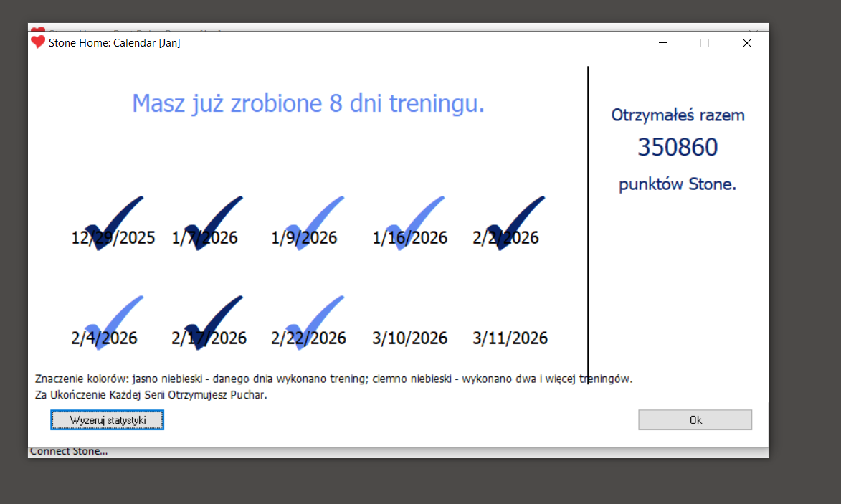The height and width of the screenshot is (504, 841).
Task: Click the "Masz już zrobione 8 dni" heading
Action: 308,104
